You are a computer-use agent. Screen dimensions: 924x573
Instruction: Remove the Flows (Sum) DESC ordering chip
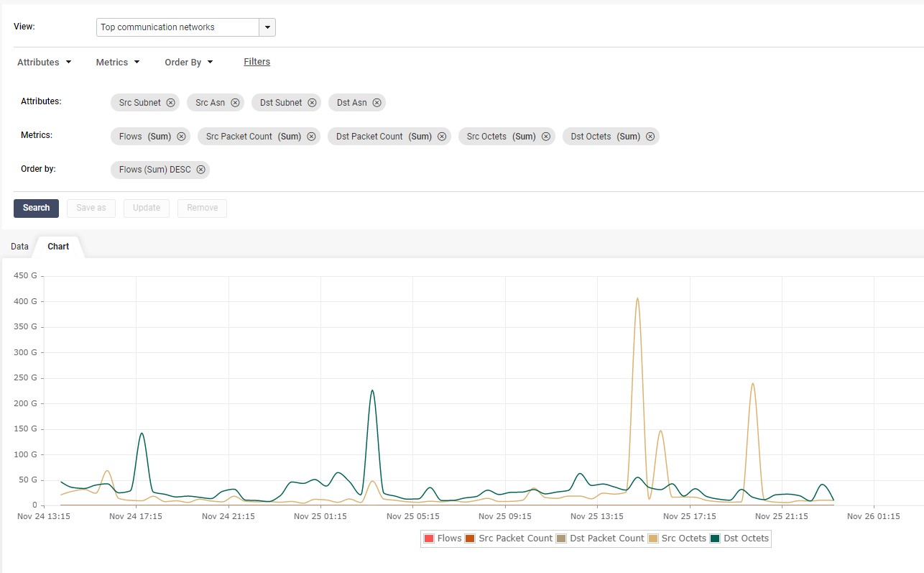pos(201,170)
